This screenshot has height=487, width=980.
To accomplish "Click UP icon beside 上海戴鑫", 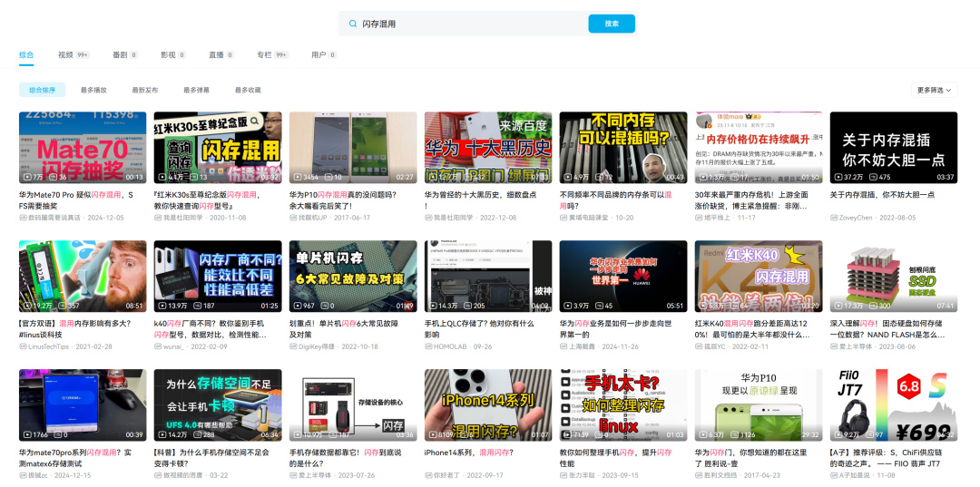I will [563, 346].
